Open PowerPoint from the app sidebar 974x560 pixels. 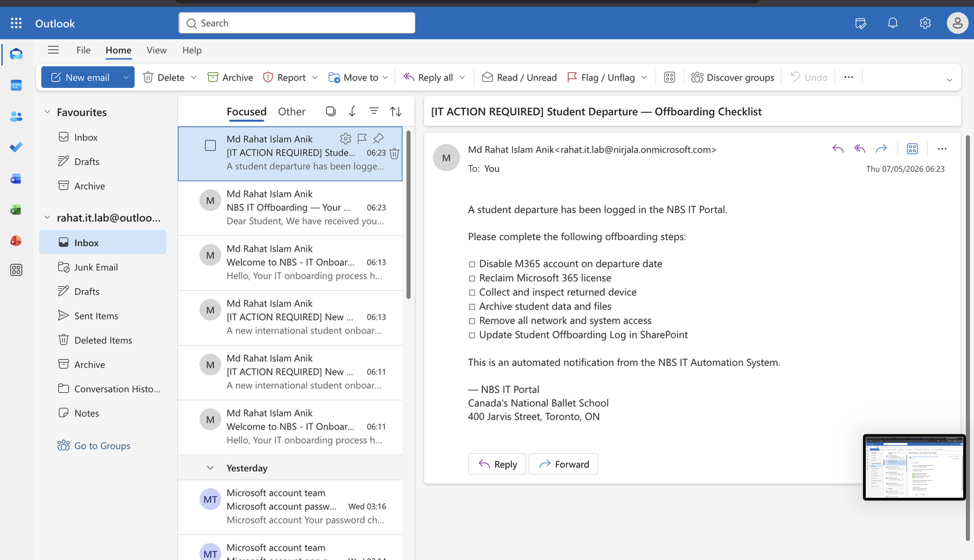[x=16, y=241]
